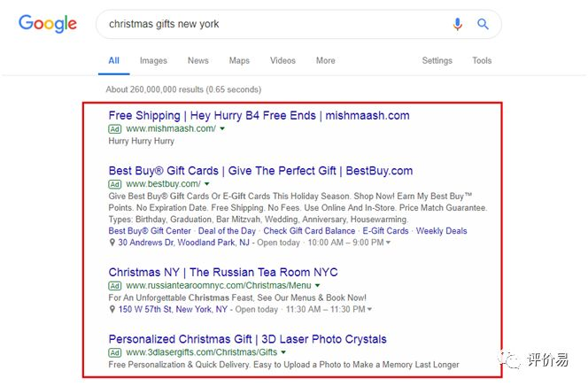This screenshot has height=386, width=588.
Task: Click the microphone voice search icon
Action: [457, 25]
